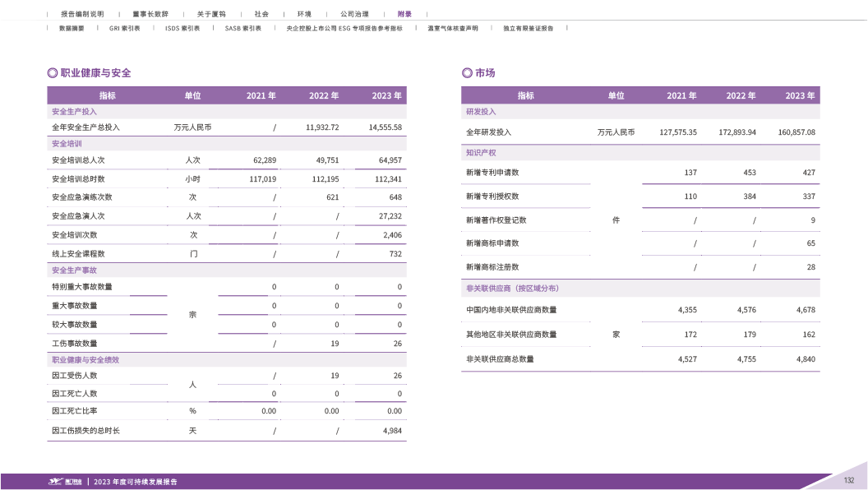Select the 环境 tab
This screenshot has width=868, height=490.
tap(305, 14)
